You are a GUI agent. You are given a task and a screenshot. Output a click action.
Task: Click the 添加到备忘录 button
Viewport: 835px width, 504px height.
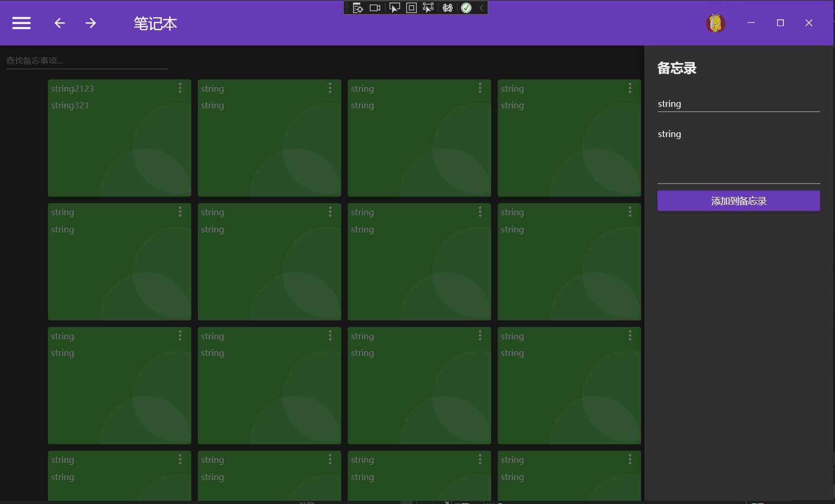tap(739, 201)
